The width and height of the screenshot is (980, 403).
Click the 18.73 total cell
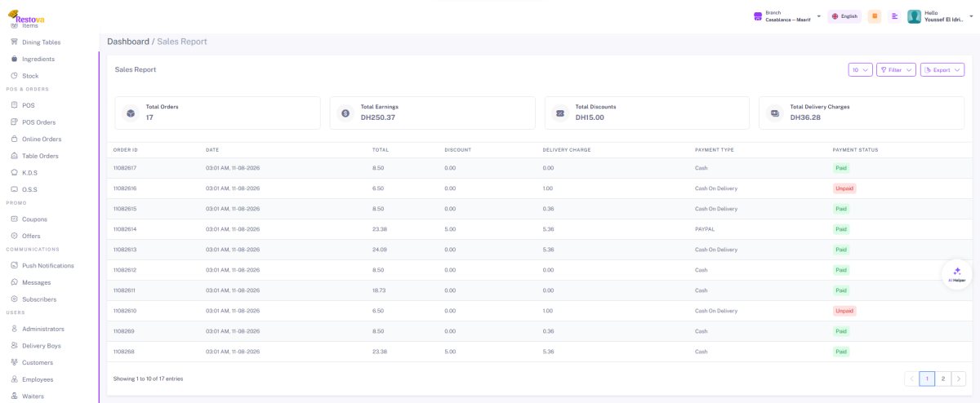click(379, 290)
